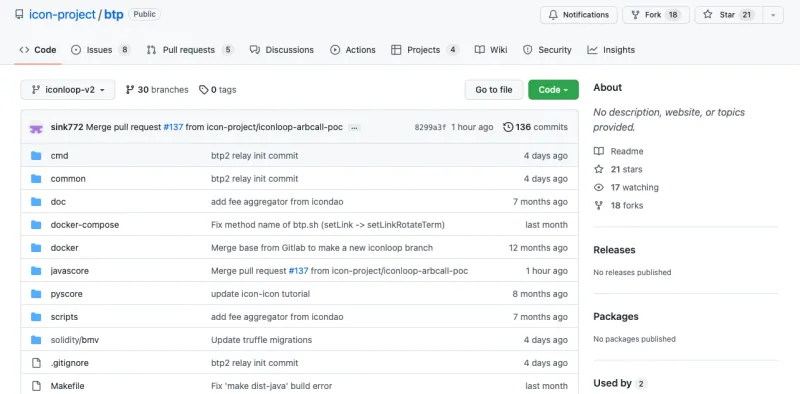Open the green Code dropdown button
This screenshot has width=800, height=394.
553,90
